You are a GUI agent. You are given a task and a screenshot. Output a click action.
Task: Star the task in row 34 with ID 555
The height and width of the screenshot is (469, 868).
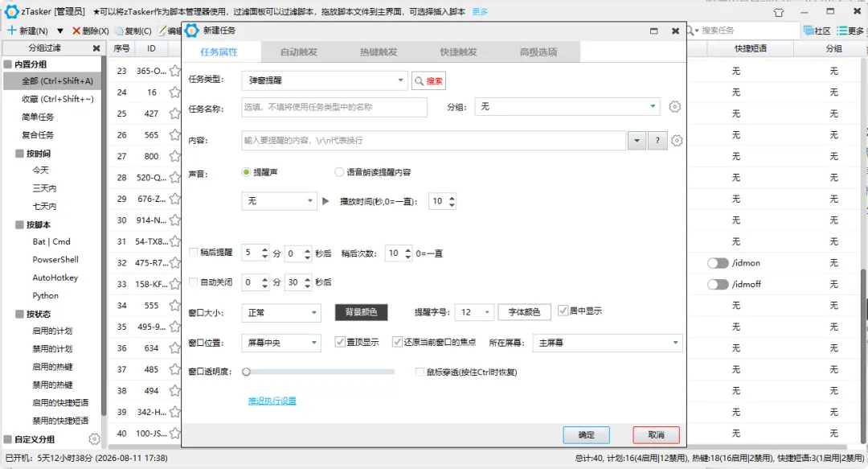(x=175, y=306)
